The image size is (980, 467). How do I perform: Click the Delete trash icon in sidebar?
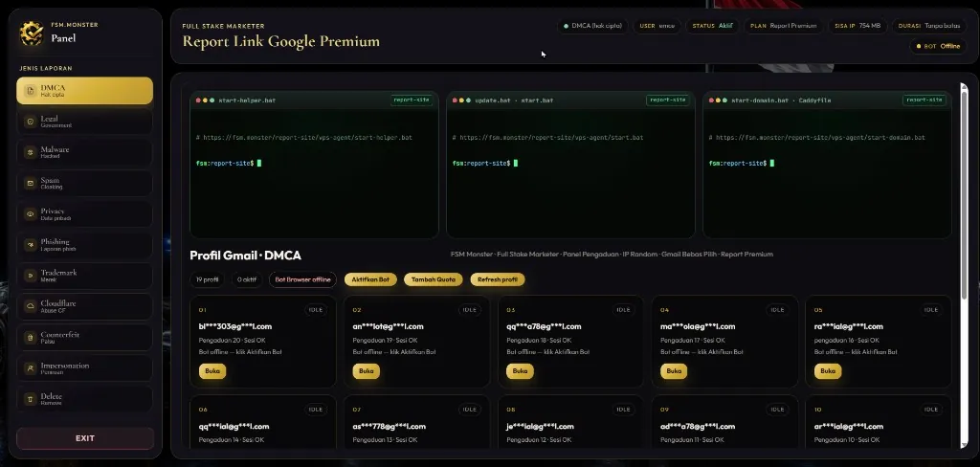[30, 399]
